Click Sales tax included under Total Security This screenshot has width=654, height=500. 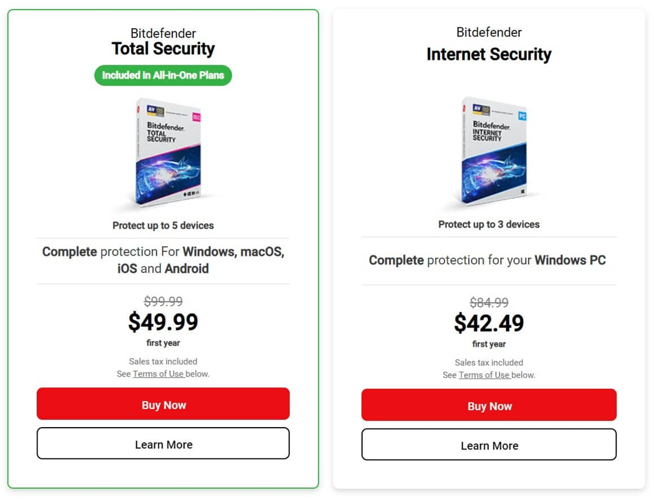(163, 361)
